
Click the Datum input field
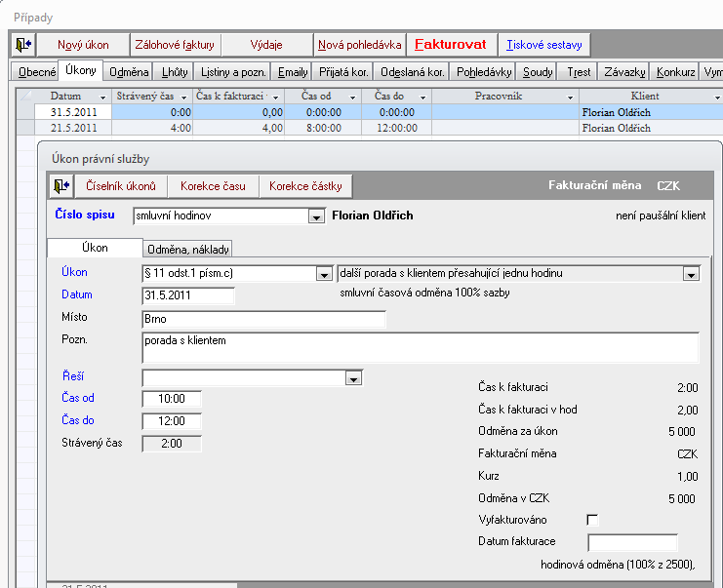point(188,295)
